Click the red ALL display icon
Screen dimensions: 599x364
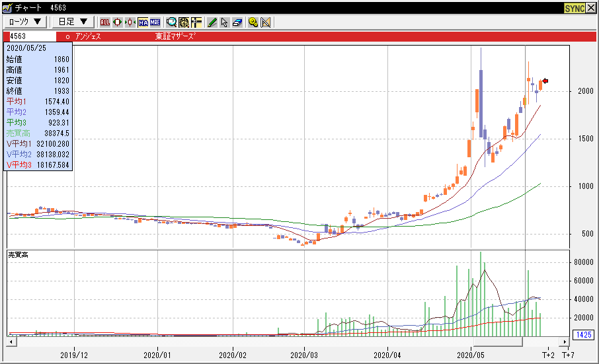point(104,22)
